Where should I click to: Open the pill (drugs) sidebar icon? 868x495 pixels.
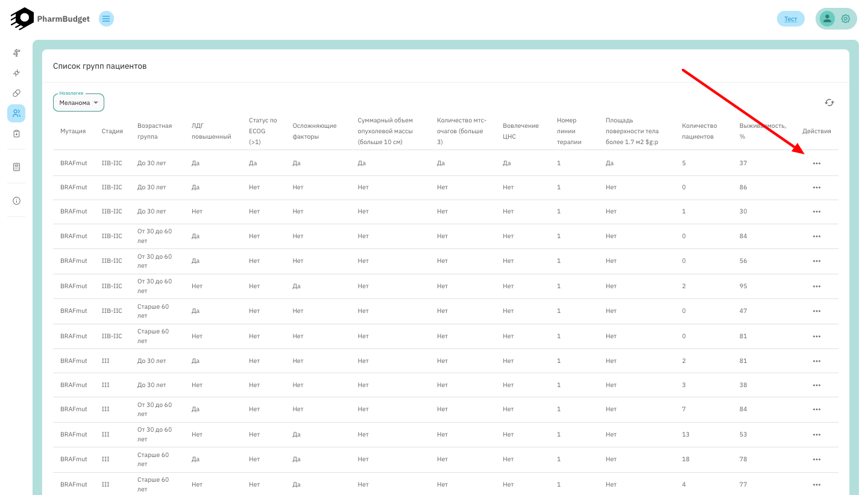pos(16,93)
